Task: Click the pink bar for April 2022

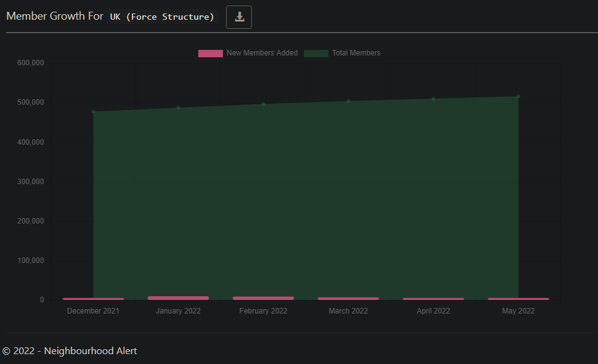Action: (x=434, y=299)
